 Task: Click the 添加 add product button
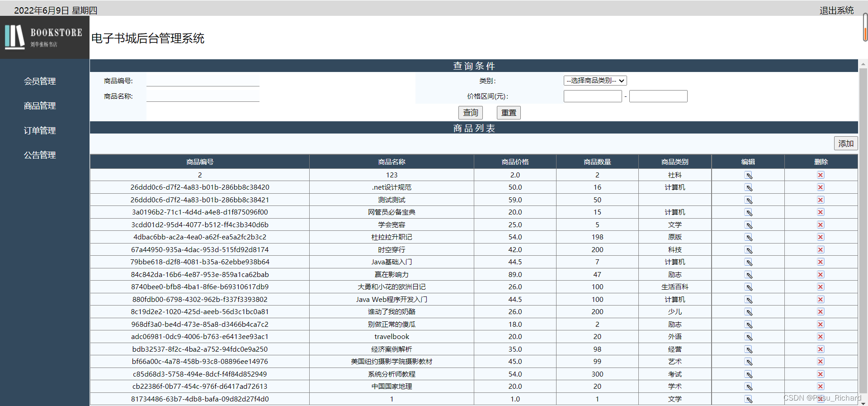[x=846, y=143]
